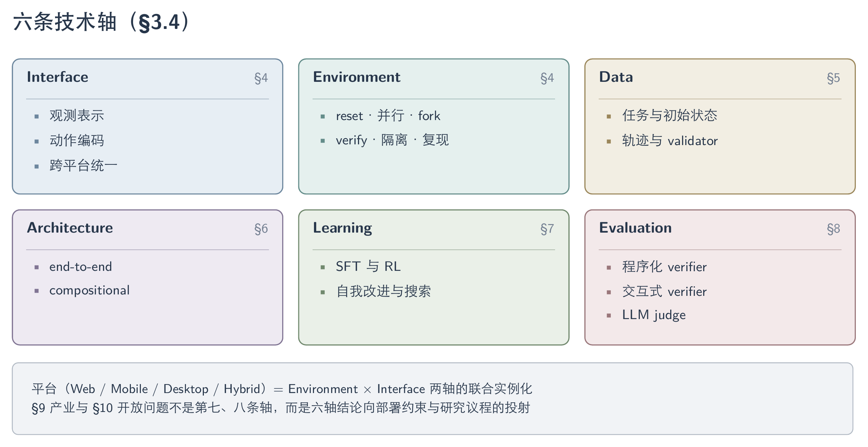Open the §7 reference on Learning card

[x=547, y=229]
